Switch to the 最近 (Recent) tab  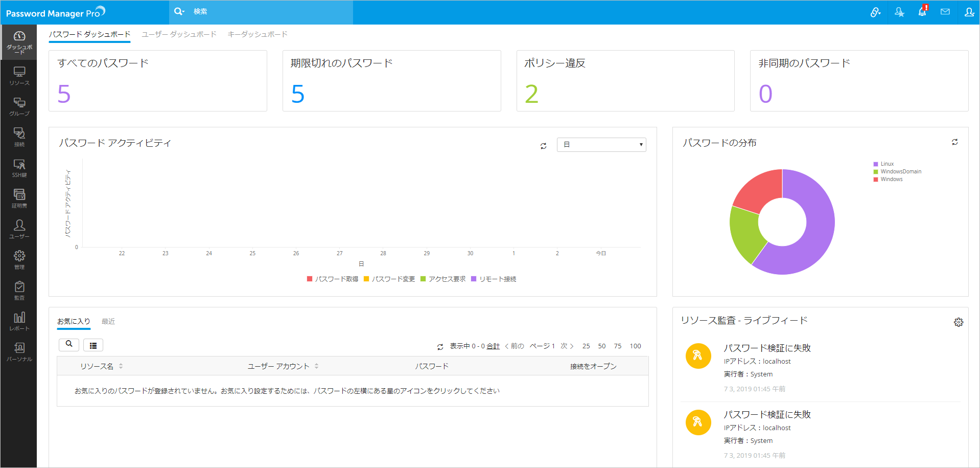pos(108,321)
